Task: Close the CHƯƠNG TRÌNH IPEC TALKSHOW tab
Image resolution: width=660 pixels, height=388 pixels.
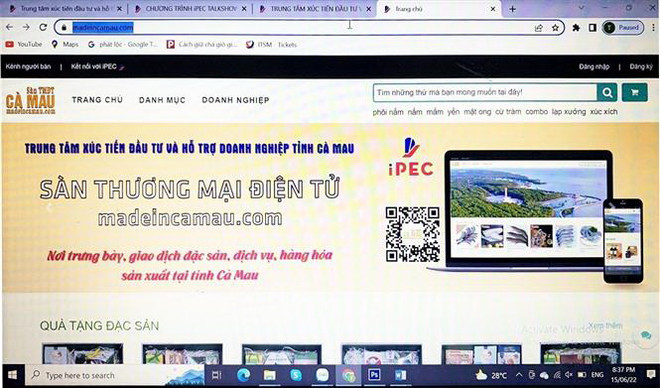Action: coord(244,9)
